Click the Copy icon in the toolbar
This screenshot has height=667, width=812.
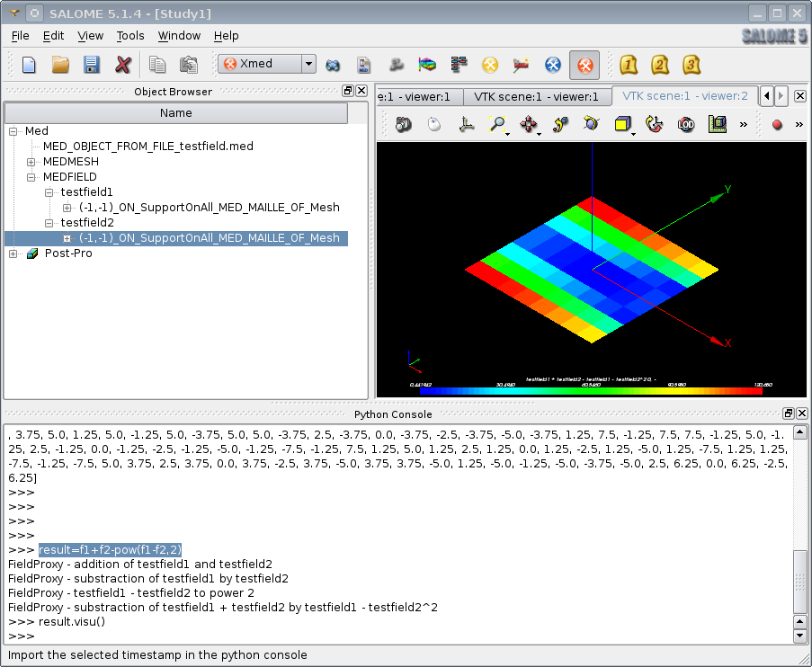click(156, 65)
